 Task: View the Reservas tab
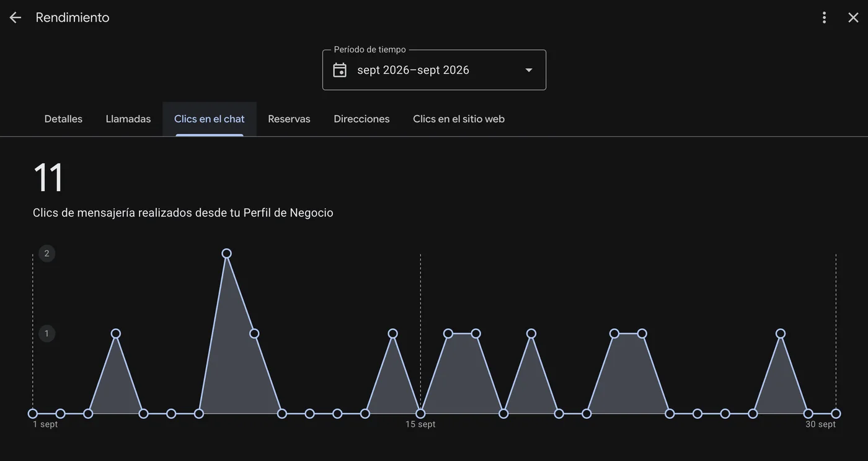pos(289,119)
